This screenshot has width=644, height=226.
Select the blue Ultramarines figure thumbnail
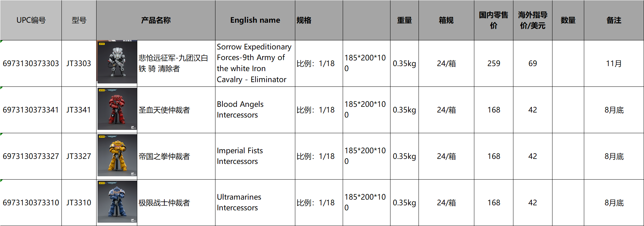coord(117,202)
